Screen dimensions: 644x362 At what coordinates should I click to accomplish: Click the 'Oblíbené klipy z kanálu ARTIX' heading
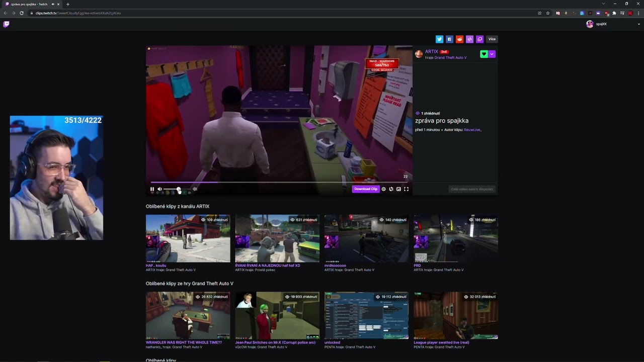[178, 207]
